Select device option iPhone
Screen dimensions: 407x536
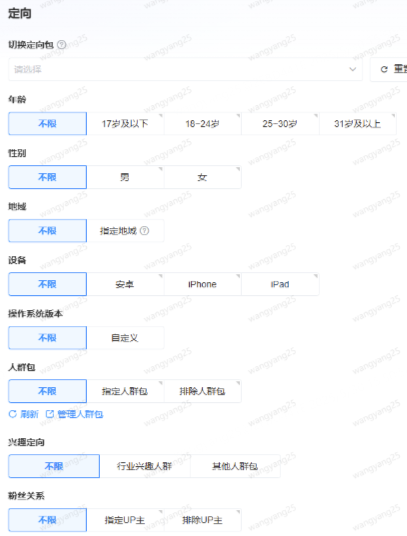coord(203,284)
